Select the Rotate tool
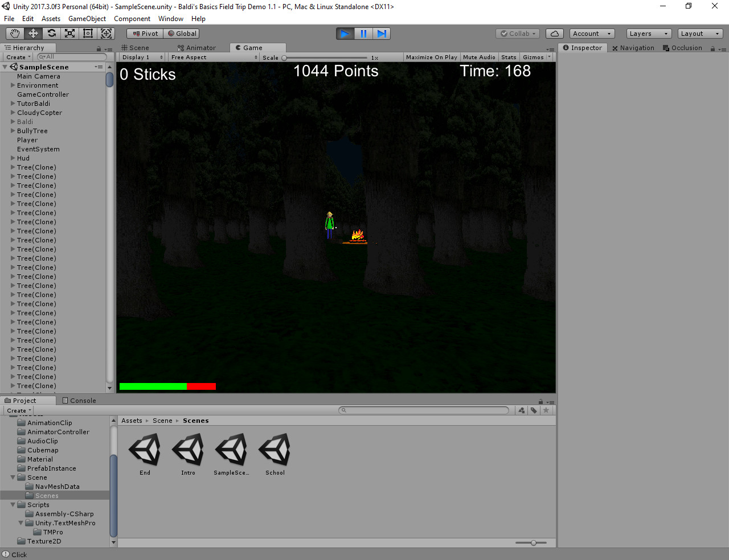Viewport: 729px width, 560px height. (51, 33)
